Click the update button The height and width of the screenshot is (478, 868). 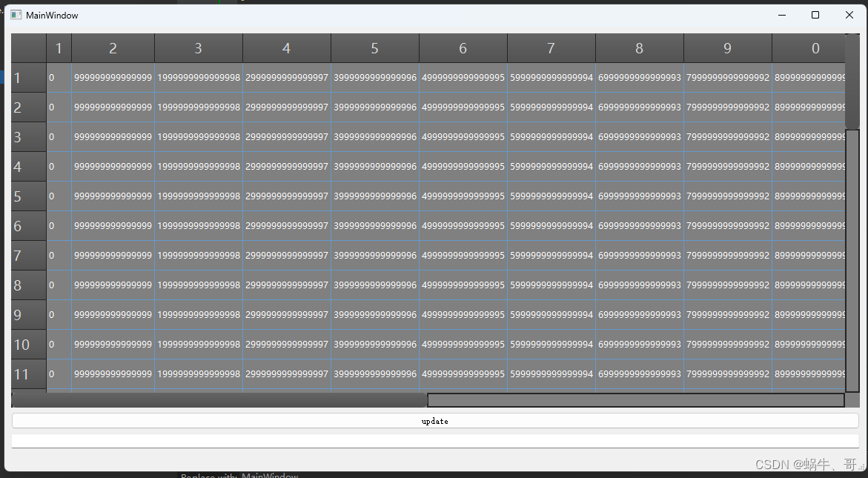tap(434, 421)
